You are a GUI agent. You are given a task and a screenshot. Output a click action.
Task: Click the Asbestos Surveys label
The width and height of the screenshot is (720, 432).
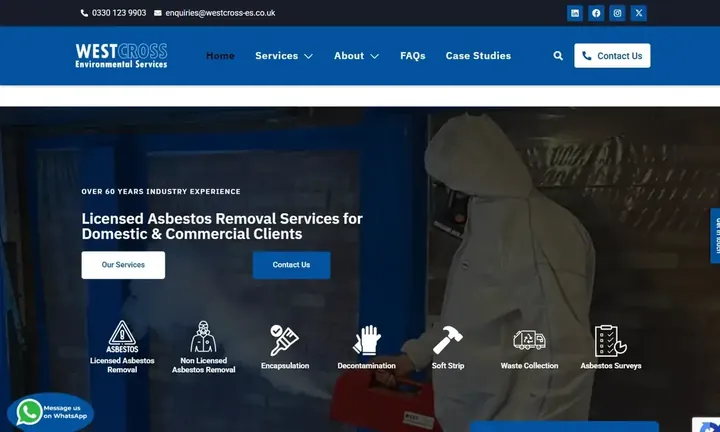click(611, 366)
